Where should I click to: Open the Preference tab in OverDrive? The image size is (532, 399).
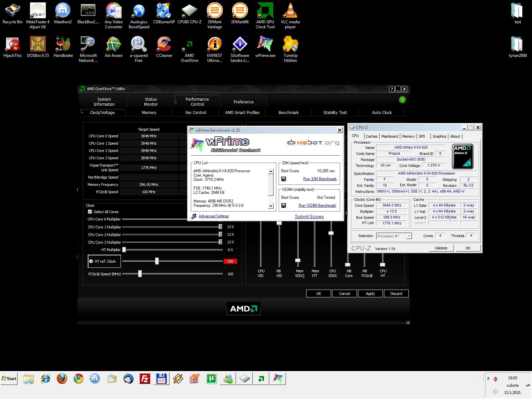tap(243, 102)
